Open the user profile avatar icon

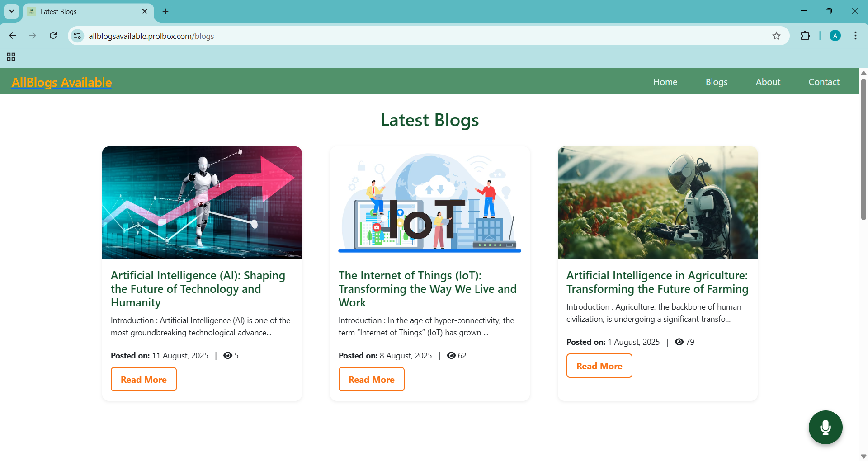[835, 36]
